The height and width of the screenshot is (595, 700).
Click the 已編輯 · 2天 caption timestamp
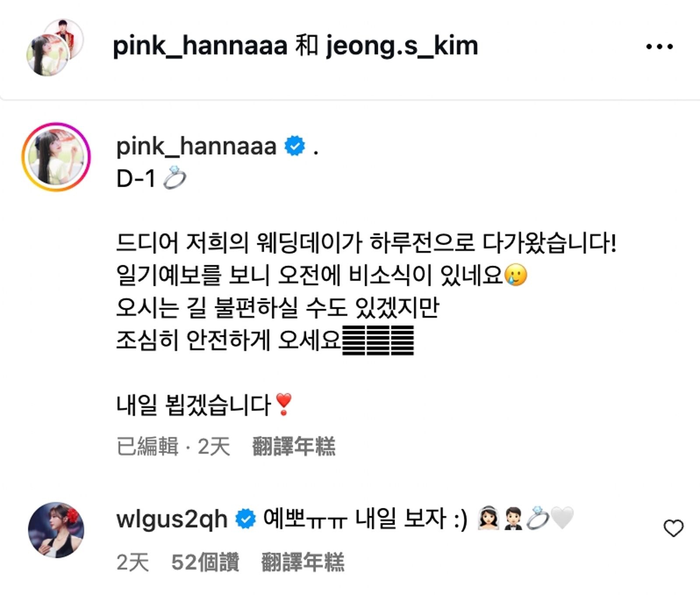pos(173,447)
